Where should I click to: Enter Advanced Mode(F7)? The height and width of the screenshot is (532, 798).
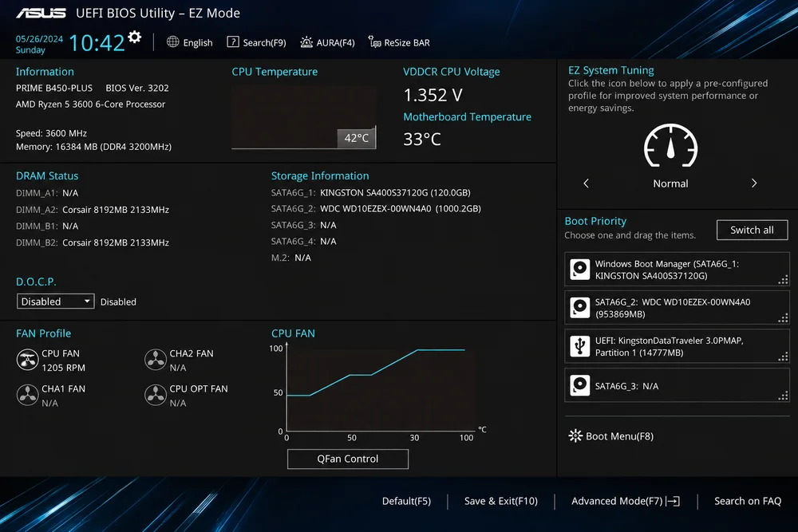point(626,501)
